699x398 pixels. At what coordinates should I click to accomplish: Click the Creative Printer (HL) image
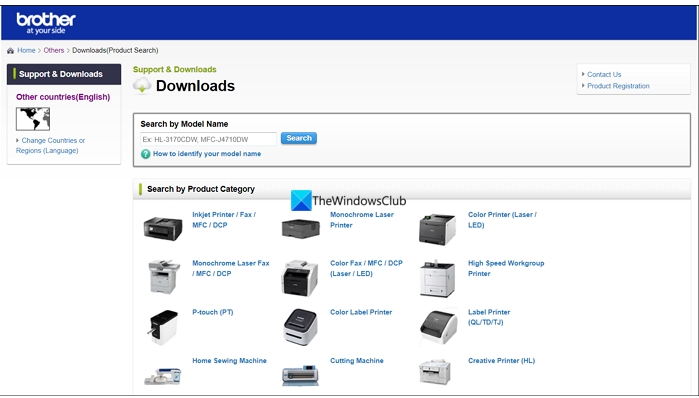point(435,372)
